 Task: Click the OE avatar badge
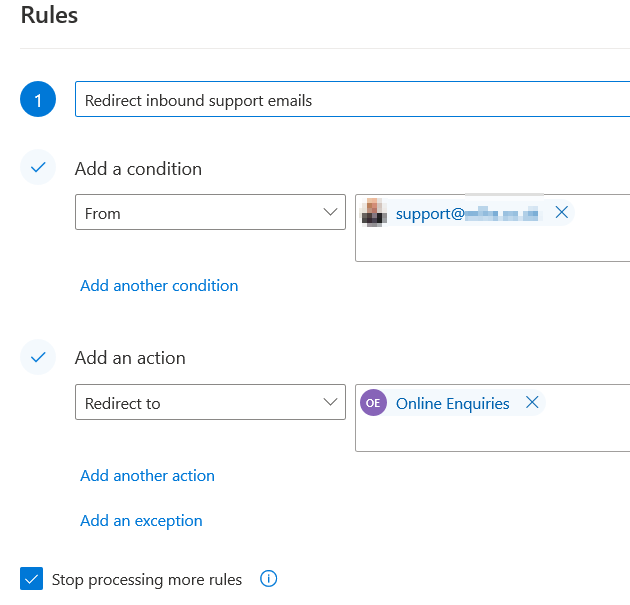coord(373,403)
